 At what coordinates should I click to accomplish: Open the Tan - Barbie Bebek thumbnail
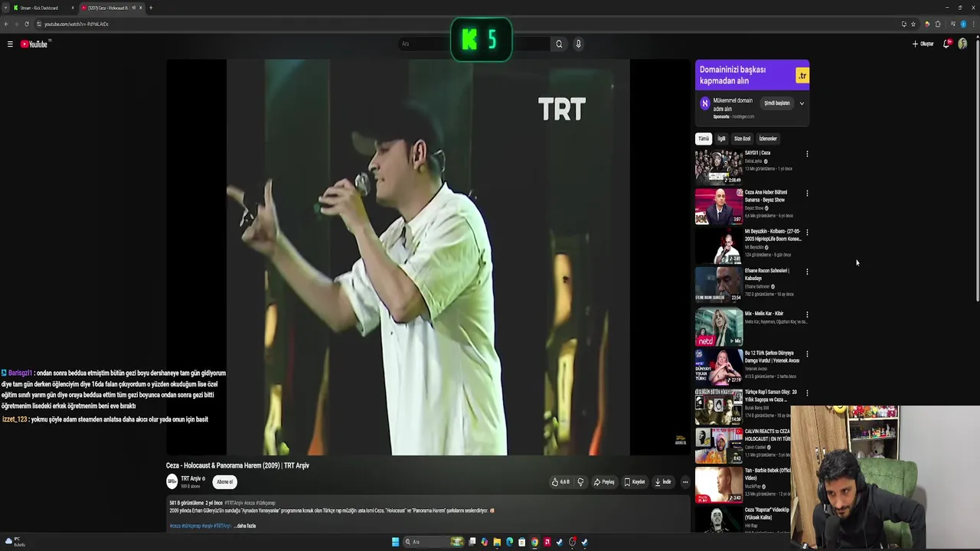(x=719, y=485)
